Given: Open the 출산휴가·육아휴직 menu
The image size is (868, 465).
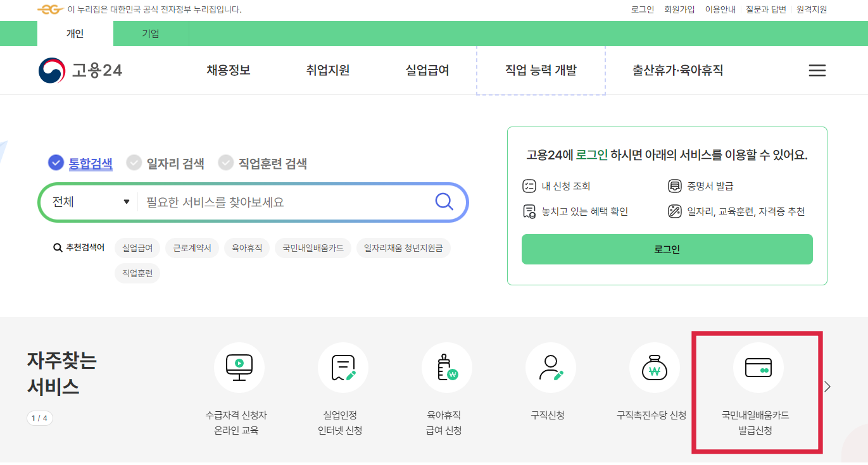Looking at the screenshot, I should (x=677, y=70).
